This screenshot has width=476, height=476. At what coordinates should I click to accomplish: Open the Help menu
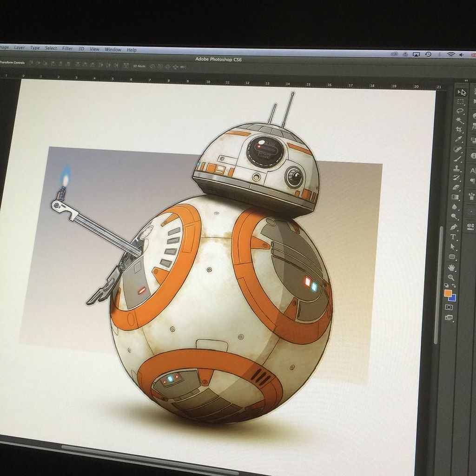(x=132, y=50)
